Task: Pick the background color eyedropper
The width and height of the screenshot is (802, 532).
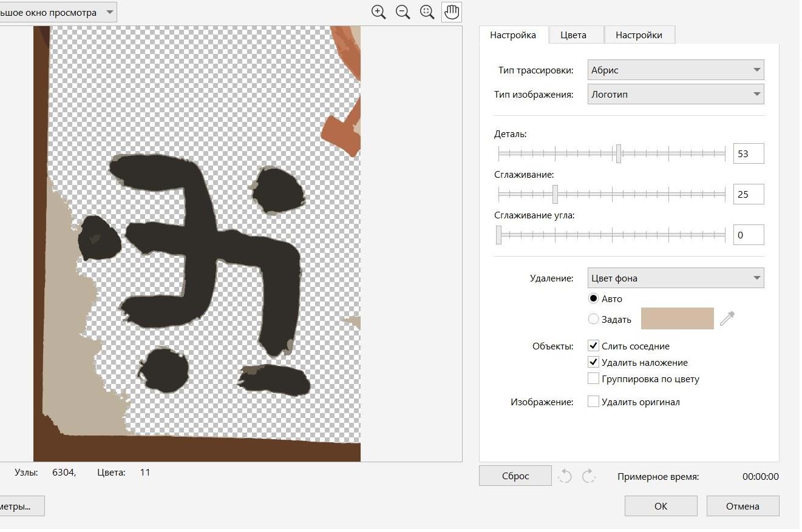Action: [x=727, y=318]
